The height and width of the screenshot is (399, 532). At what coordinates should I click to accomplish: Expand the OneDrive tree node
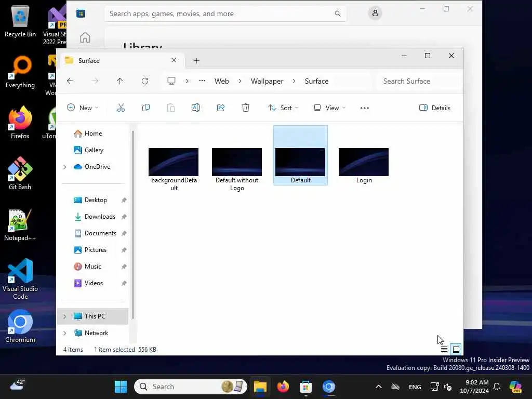65,167
